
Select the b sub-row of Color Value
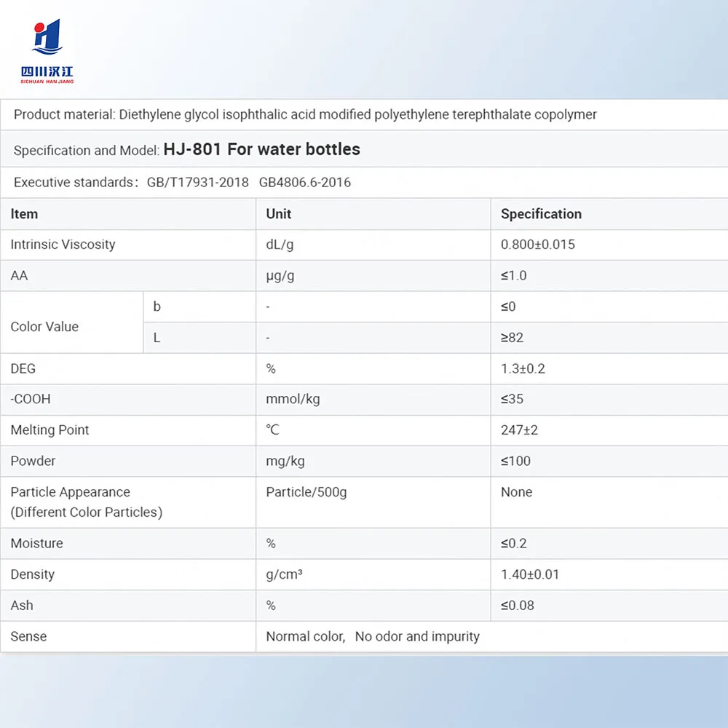(x=157, y=306)
